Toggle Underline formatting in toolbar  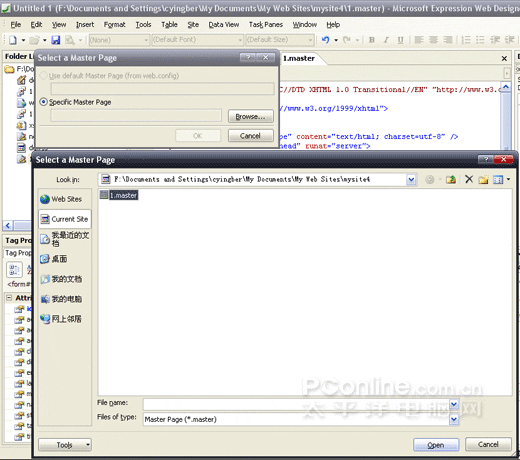pyautogui.click(x=400, y=40)
